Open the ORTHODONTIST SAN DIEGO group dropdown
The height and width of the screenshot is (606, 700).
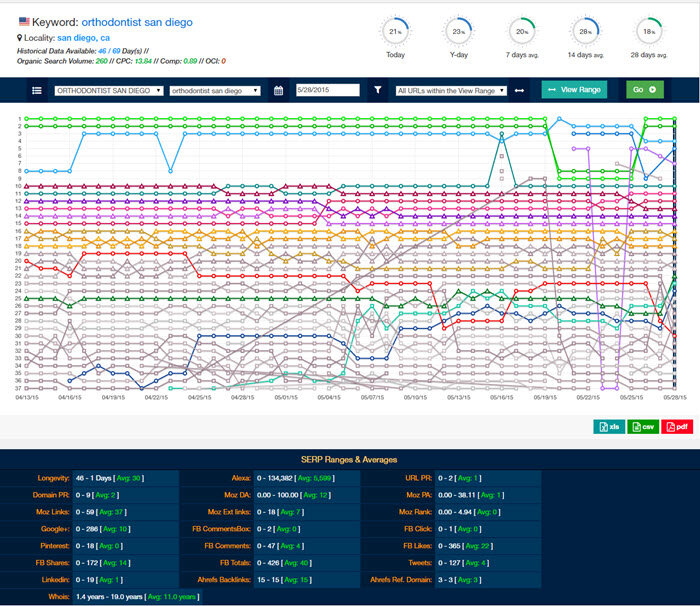click(x=109, y=91)
